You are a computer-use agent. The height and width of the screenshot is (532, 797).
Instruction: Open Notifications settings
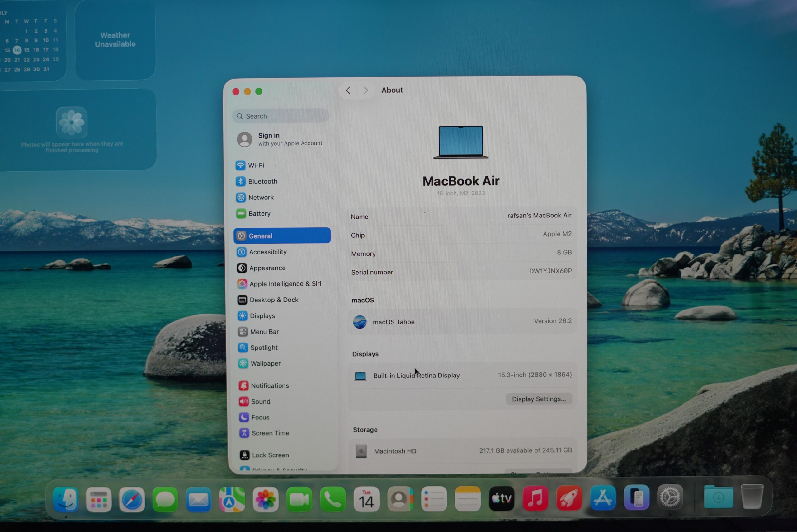tap(285, 385)
